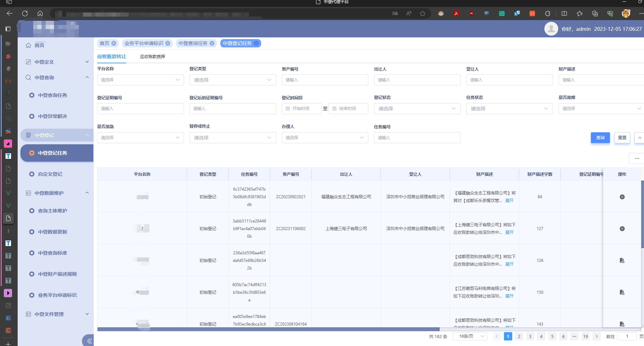
Task: Open the 是否故障 dropdown
Action: coord(601,109)
